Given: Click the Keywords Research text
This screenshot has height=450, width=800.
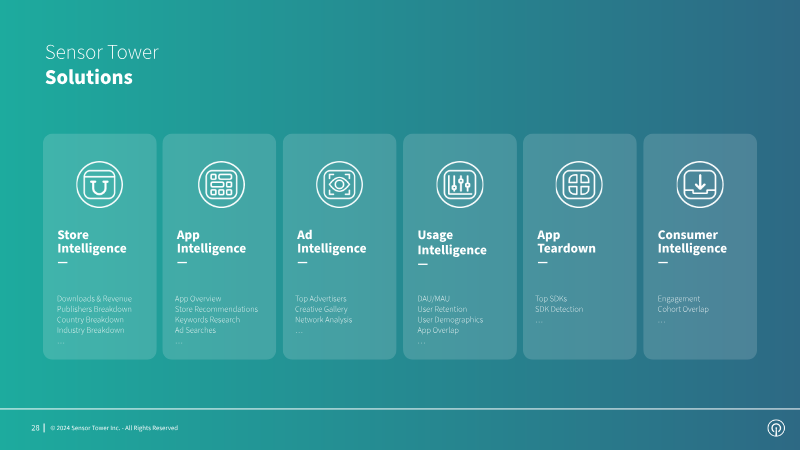Looking at the screenshot, I should point(207,320).
